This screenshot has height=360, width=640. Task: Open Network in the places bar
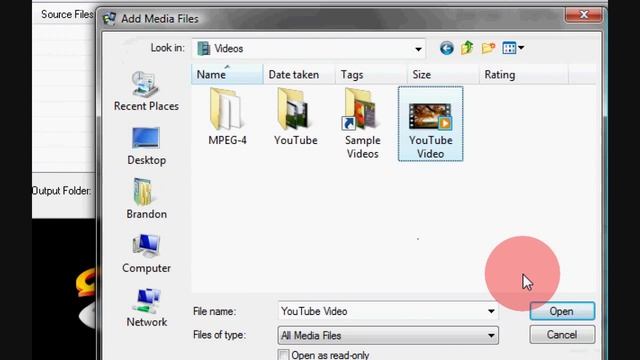tap(146, 308)
